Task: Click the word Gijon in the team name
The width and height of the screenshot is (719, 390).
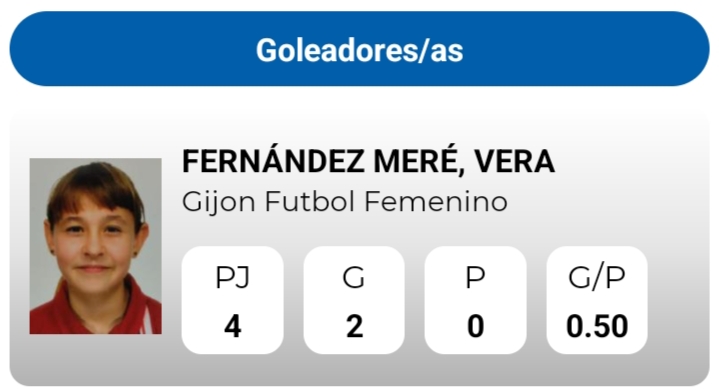Action: [x=219, y=203]
